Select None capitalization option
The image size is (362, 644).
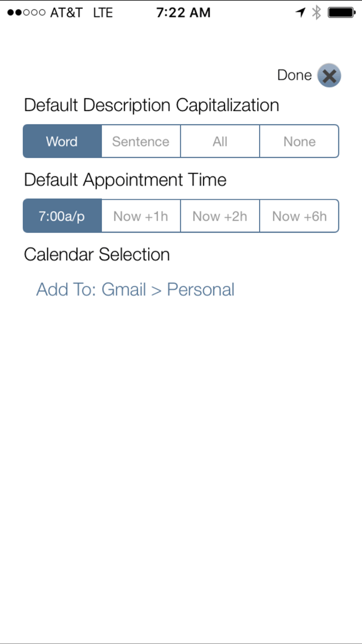pyautogui.click(x=299, y=141)
